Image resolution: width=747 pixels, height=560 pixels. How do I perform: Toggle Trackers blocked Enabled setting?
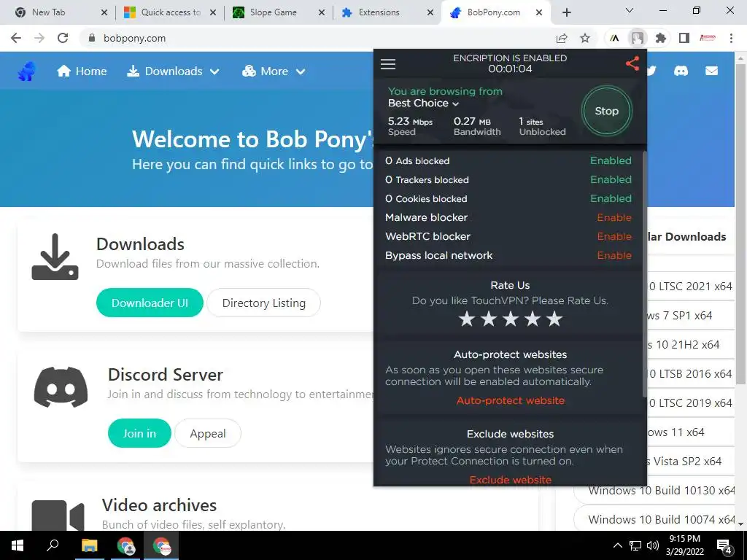(611, 179)
